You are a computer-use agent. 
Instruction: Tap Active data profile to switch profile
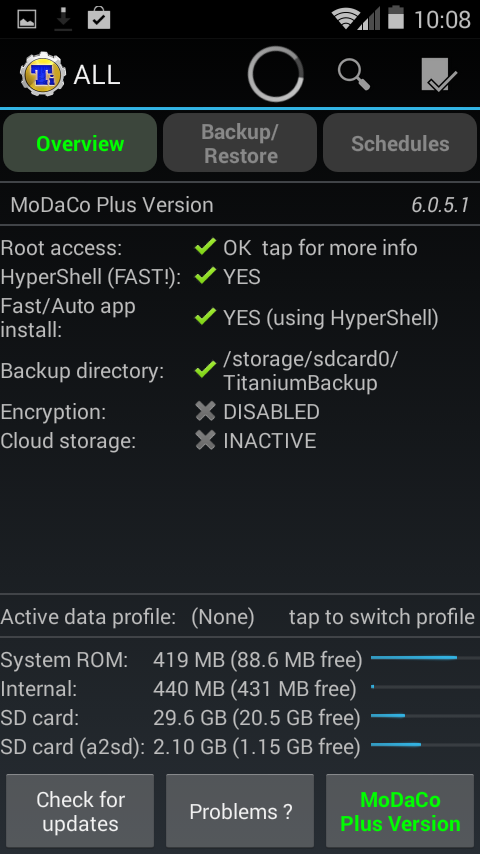pos(240,617)
